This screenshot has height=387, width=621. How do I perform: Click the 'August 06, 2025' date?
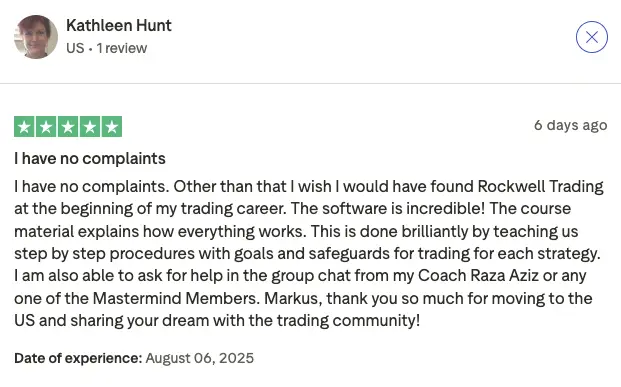pyautogui.click(x=200, y=358)
